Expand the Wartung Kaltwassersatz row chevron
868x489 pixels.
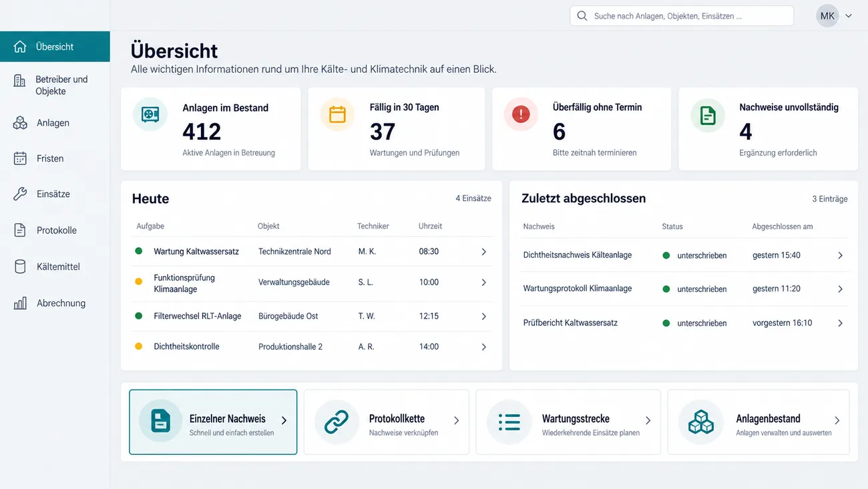pyautogui.click(x=484, y=252)
